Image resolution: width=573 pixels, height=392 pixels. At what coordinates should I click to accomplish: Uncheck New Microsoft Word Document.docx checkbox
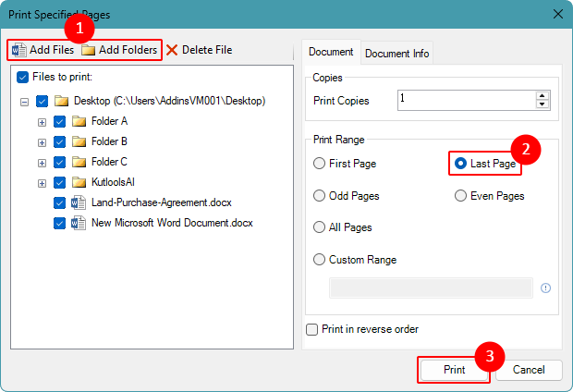click(59, 223)
